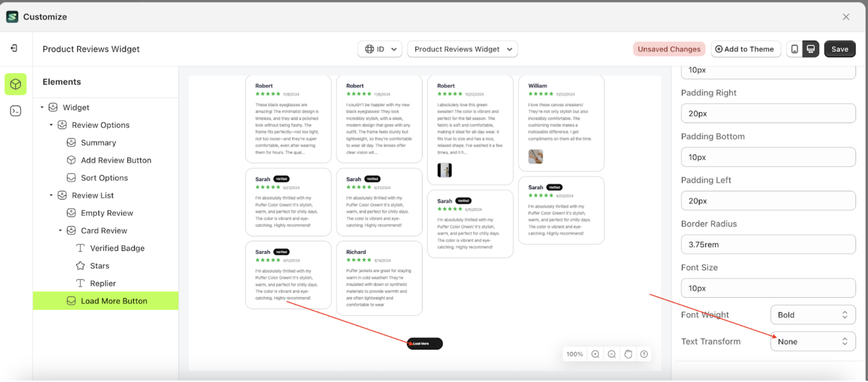Collapse the Widget tree node
868x382 pixels.
[42, 107]
